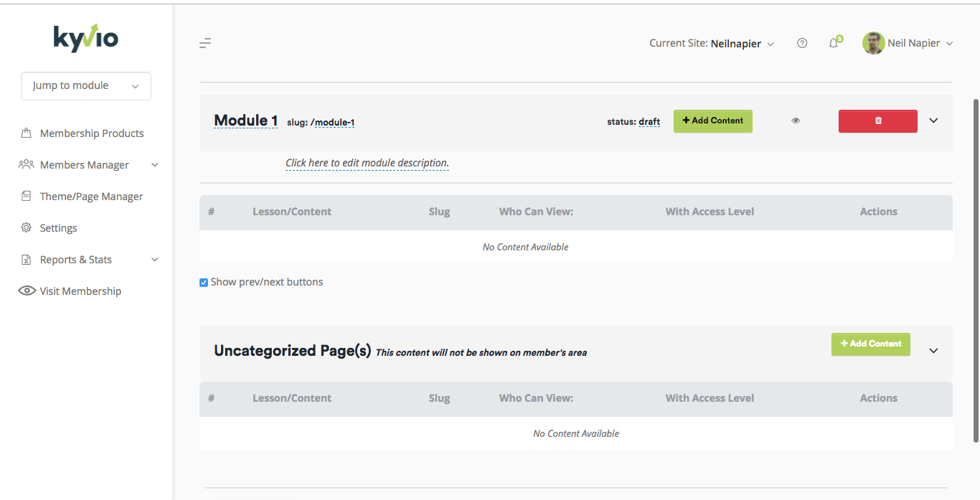Click No Content Available in Module 1 table

pos(526,247)
